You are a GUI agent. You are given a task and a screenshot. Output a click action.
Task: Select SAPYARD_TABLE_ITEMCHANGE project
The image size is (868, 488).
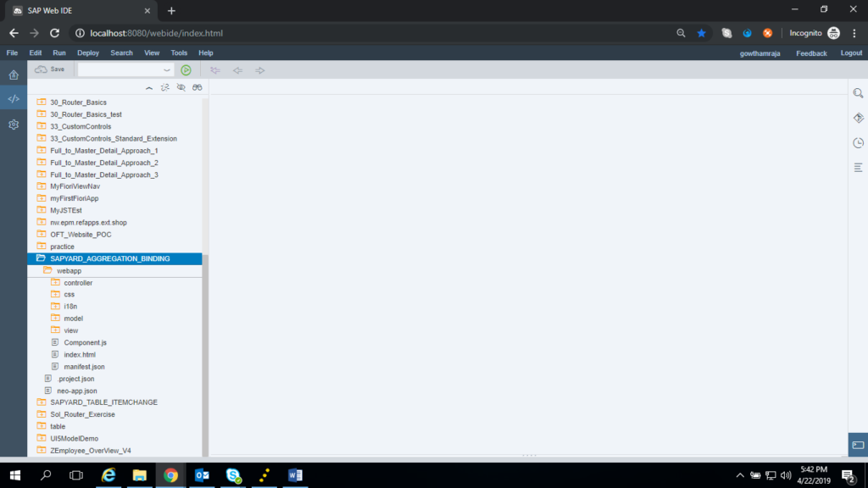pos(103,402)
